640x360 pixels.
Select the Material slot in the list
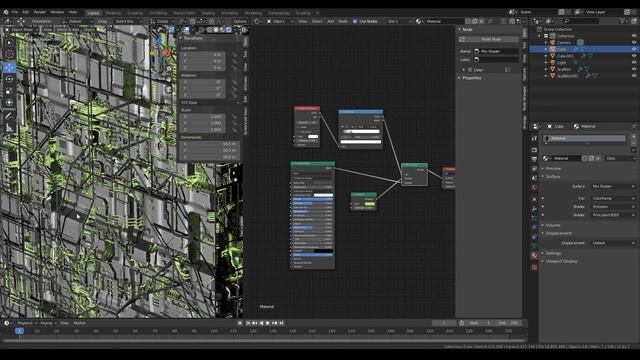(x=584, y=138)
